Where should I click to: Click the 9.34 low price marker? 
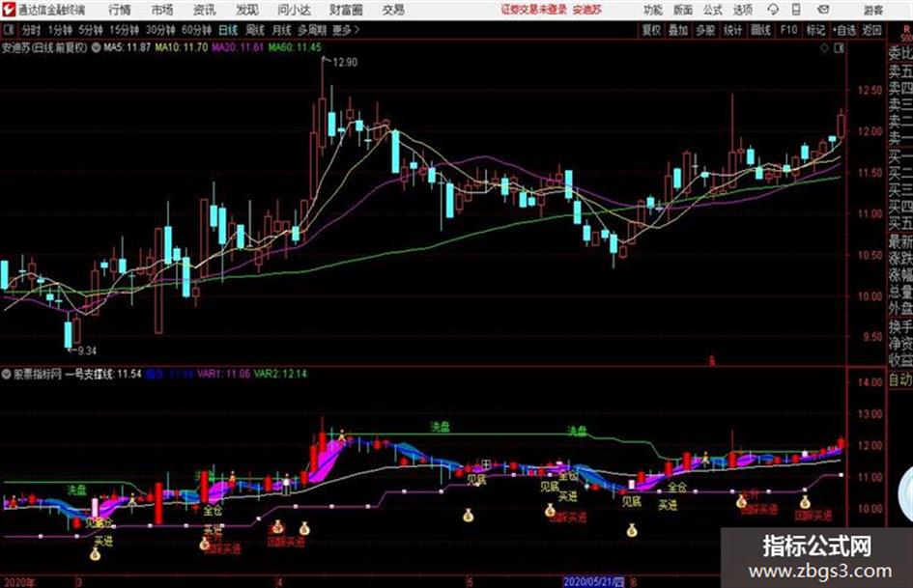87,350
